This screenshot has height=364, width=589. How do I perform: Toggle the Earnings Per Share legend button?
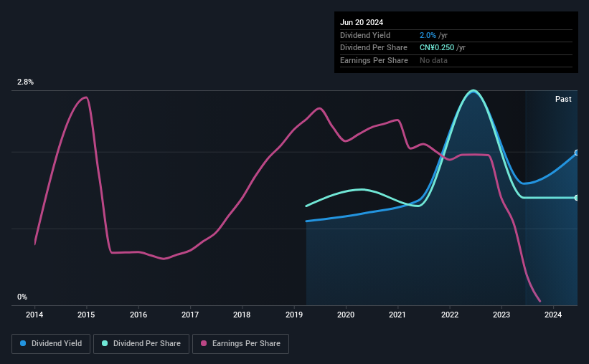coord(240,344)
